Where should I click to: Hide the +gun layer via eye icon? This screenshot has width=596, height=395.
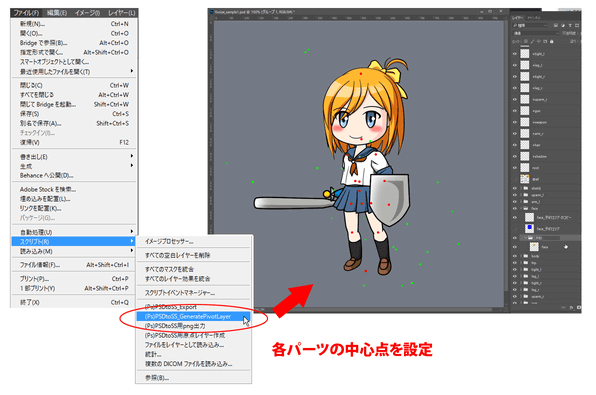coord(515,111)
